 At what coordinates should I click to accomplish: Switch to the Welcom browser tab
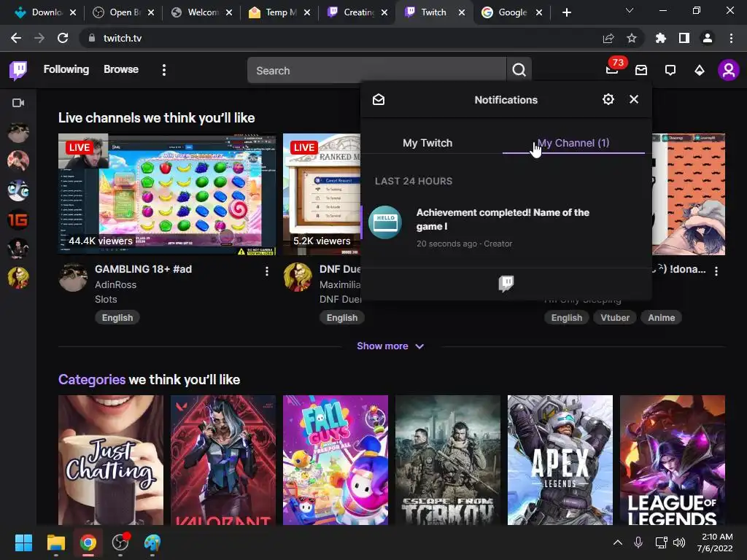click(x=202, y=12)
